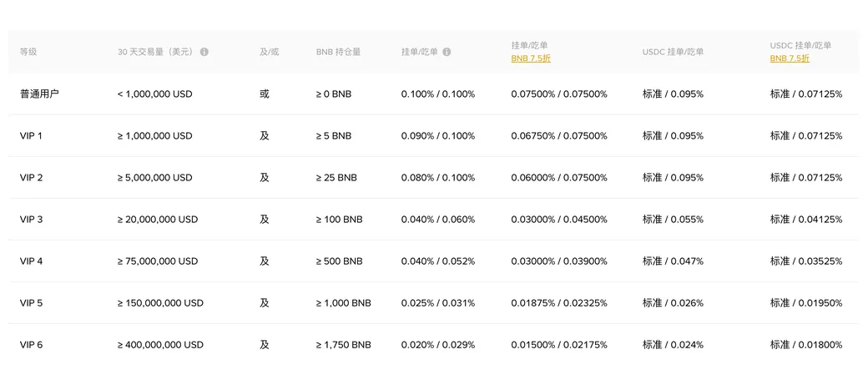The height and width of the screenshot is (380, 868).
Task: Click the < 1,000,000 USD cell
Action: (155, 94)
